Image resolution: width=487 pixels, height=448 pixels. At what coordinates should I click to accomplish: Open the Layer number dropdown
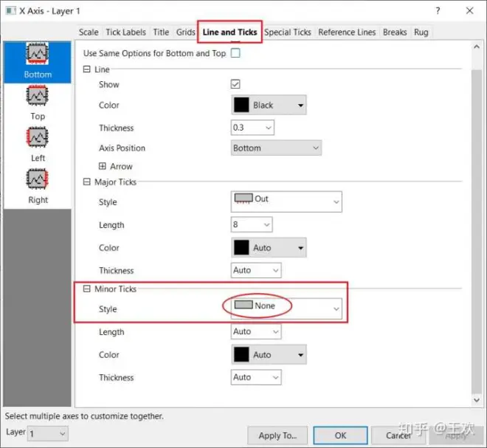point(48,433)
